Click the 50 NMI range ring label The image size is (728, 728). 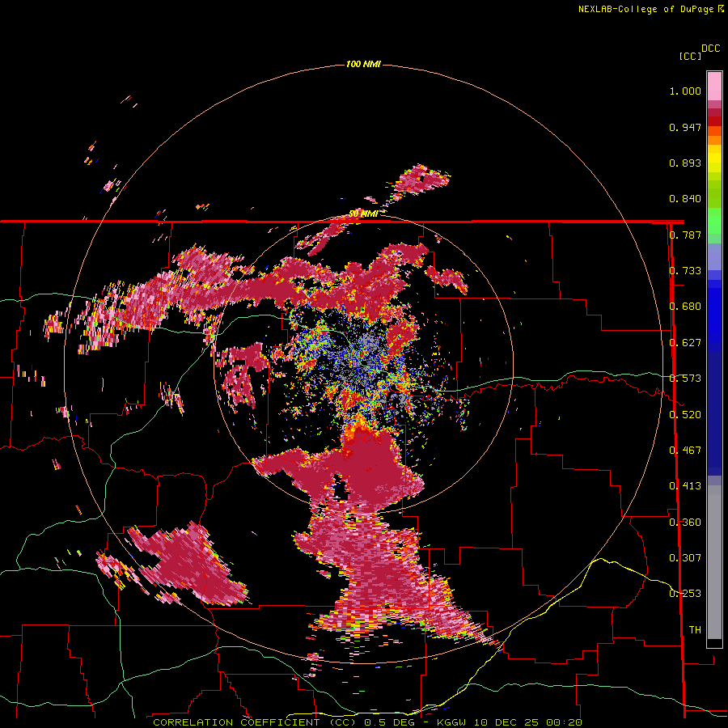tap(363, 214)
